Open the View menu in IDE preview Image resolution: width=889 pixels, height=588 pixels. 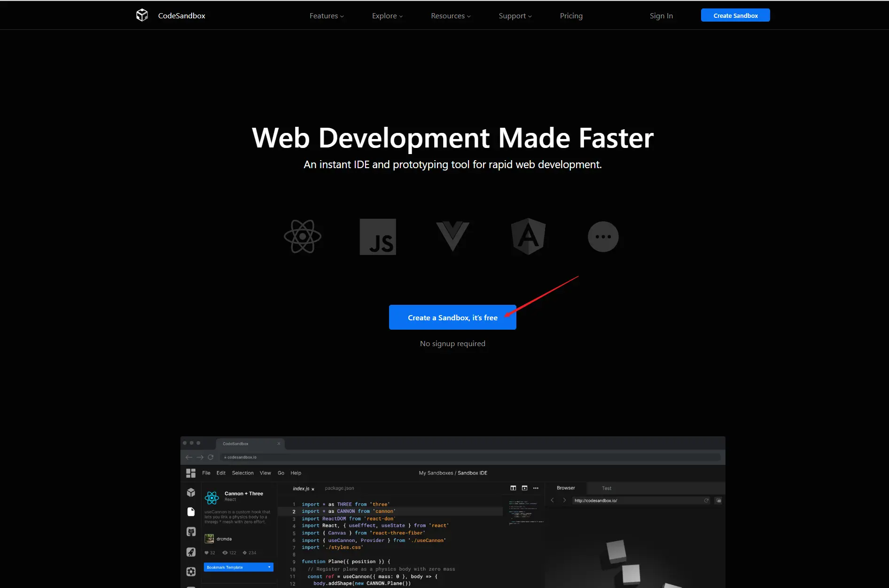point(265,473)
